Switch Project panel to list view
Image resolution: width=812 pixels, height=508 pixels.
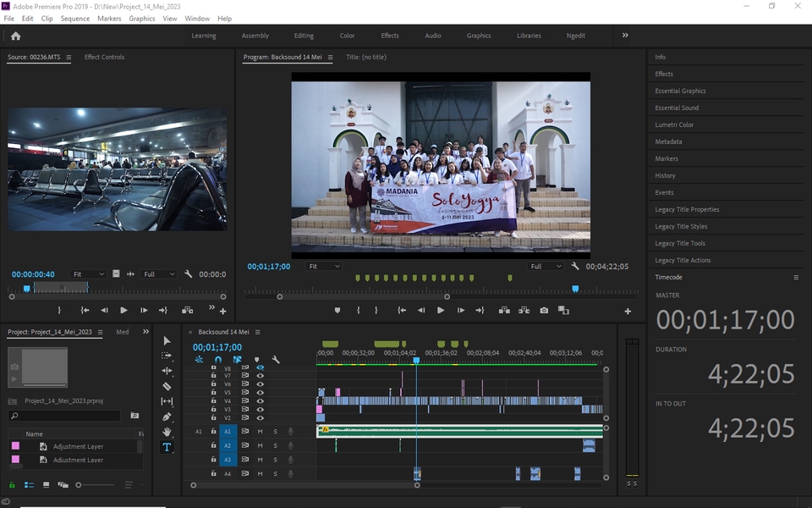[x=29, y=484]
